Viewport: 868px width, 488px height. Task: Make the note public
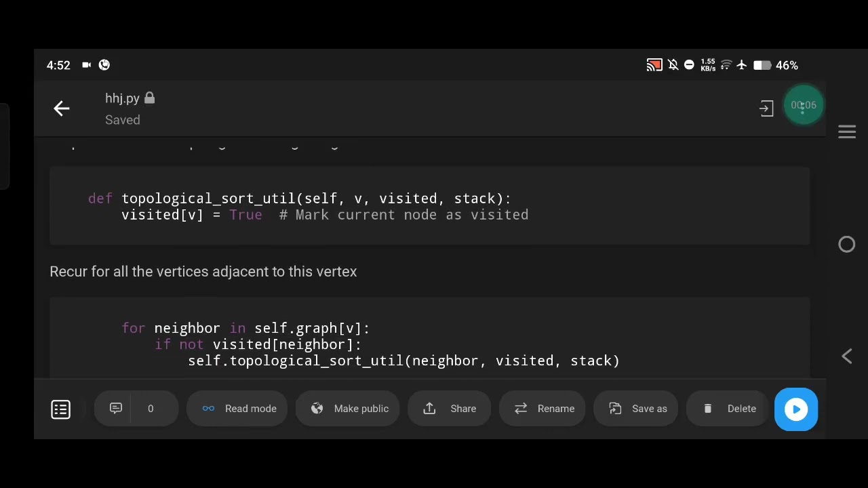tap(347, 409)
